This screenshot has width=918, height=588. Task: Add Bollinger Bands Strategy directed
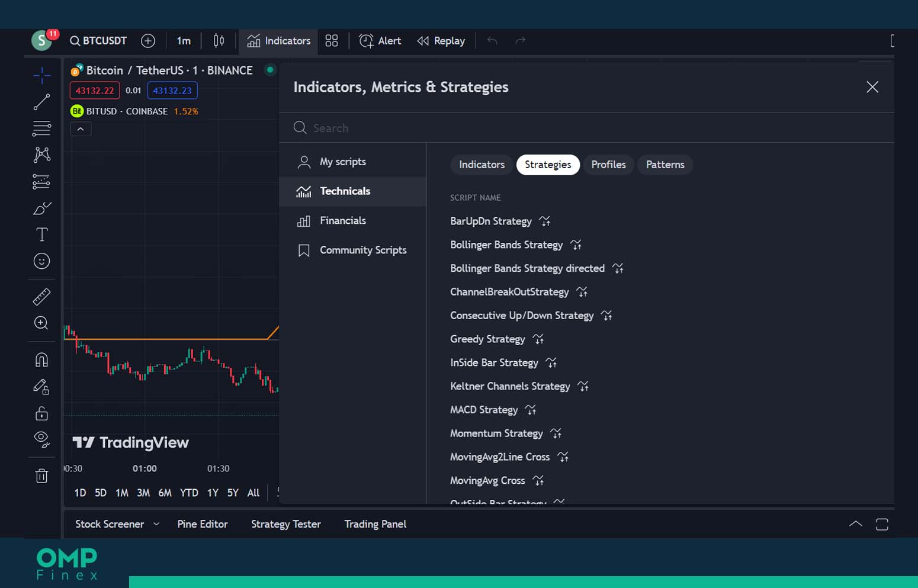point(527,268)
